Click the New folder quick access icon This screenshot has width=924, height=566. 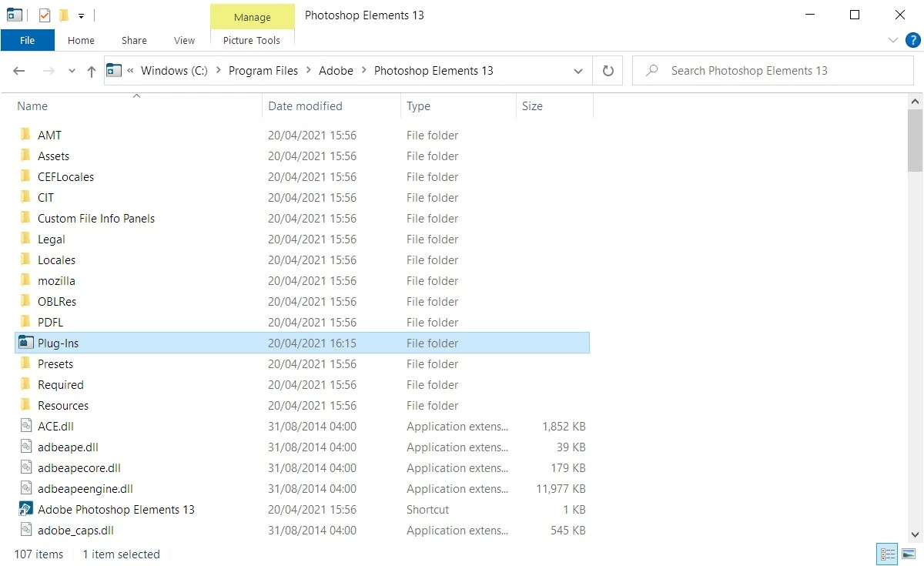point(64,15)
